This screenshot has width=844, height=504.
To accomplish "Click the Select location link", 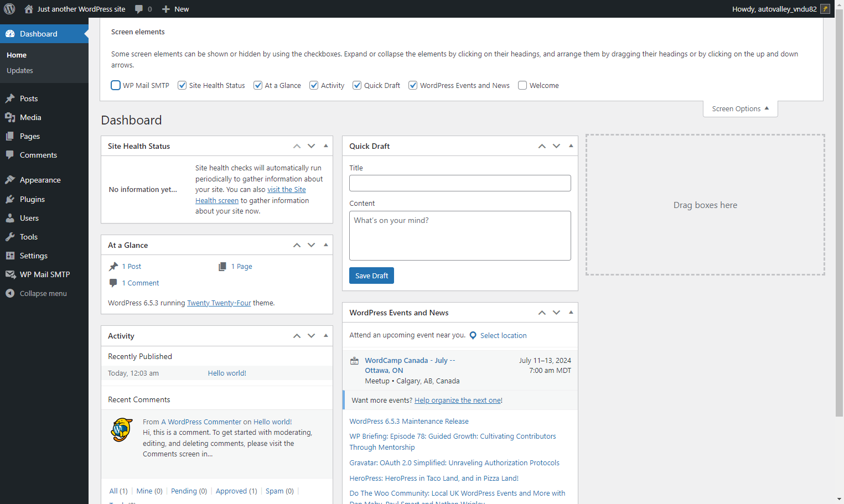I will click(x=504, y=336).
